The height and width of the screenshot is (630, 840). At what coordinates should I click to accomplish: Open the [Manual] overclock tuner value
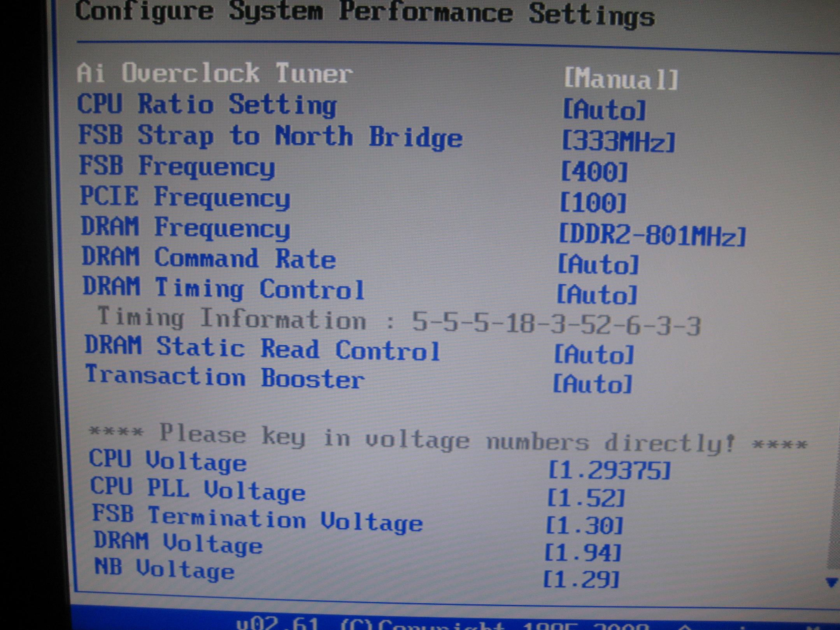click(621, 79)
